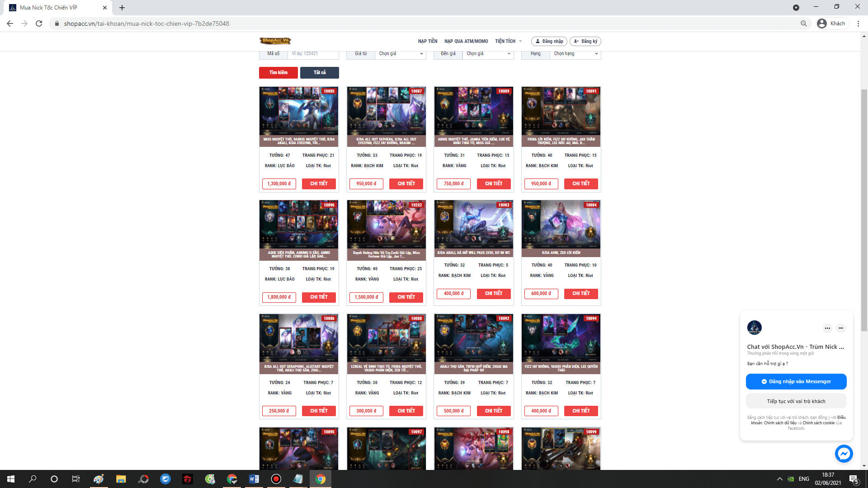This screenshot has height=488, width=868.
Task: Show hidden system tray icons
Action: [x=779, y=479]
